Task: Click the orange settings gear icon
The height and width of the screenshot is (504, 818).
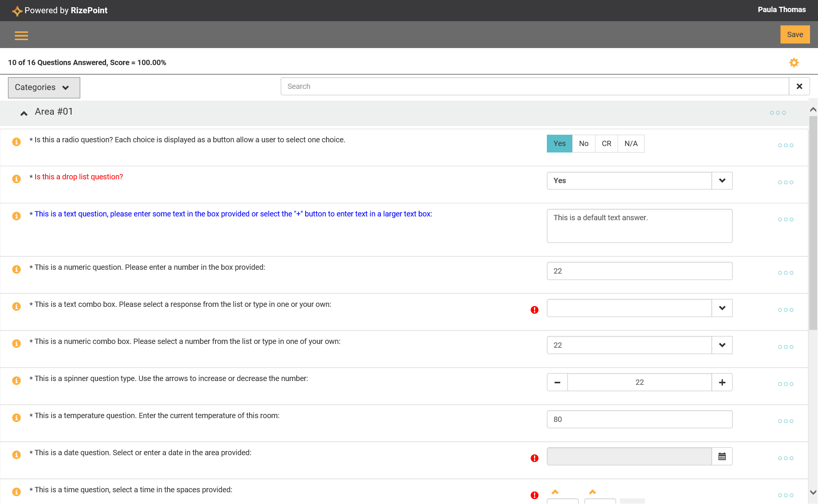Action: (x=794, y=62)
